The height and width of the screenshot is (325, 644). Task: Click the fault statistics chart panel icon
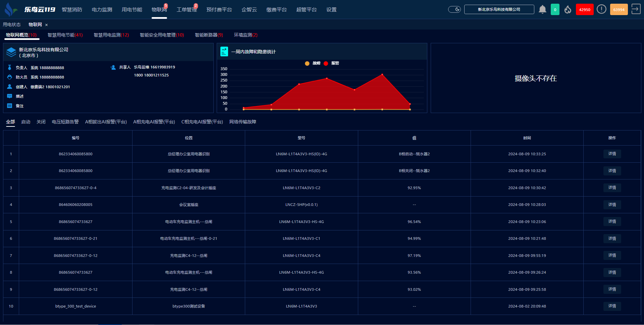click(224, 52)
